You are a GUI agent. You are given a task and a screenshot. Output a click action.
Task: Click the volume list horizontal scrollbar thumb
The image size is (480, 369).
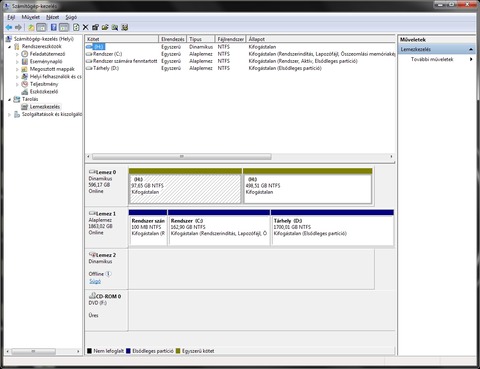click(182, 156)
